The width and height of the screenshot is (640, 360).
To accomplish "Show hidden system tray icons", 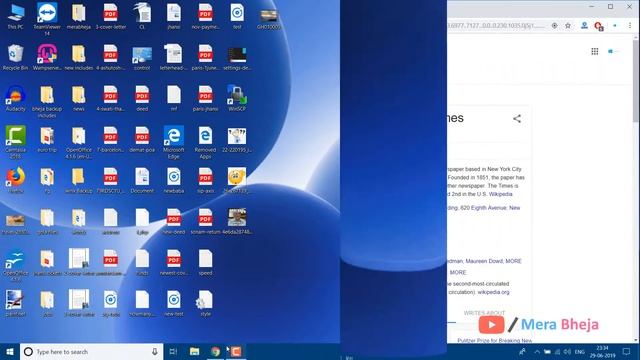I will coord(537,352).
